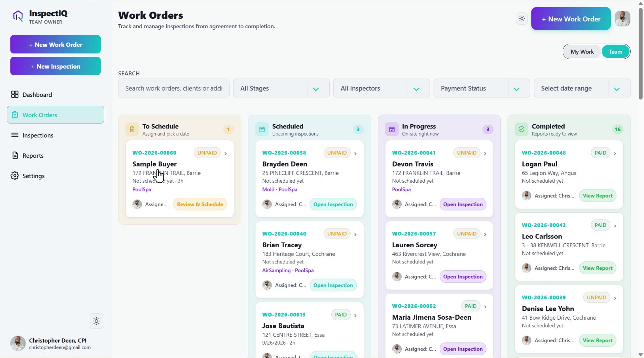Open Inspection for Brayden Deen
Screen dimensions: 644x358
click(333, 204)
